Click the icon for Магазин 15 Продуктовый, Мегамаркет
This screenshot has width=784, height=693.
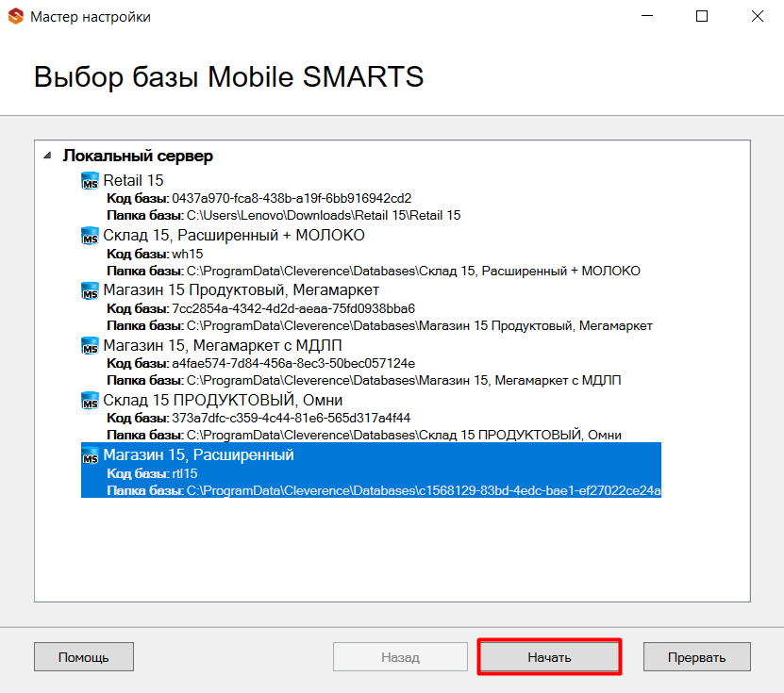90,290
